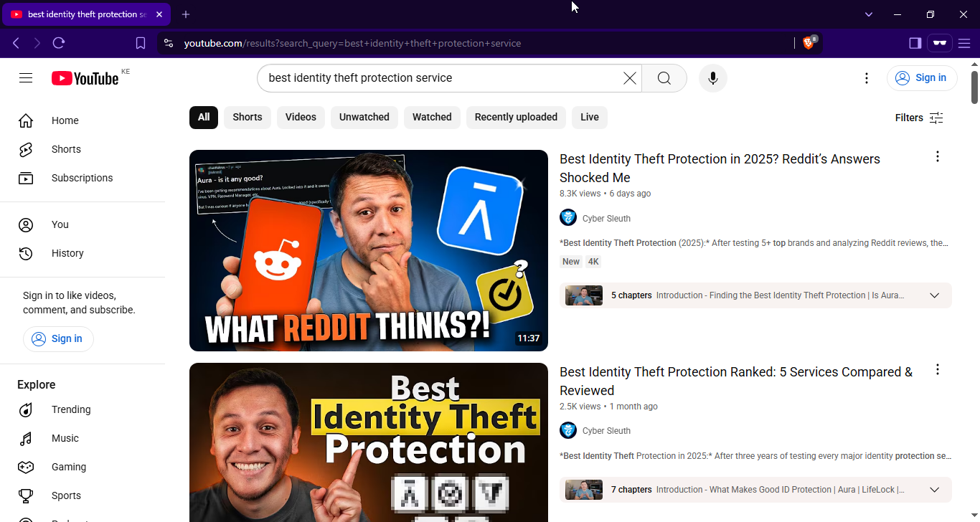This screenshot has width=980, height=522.
Task: Click Sign in button in header
Action: coord(922,78)
